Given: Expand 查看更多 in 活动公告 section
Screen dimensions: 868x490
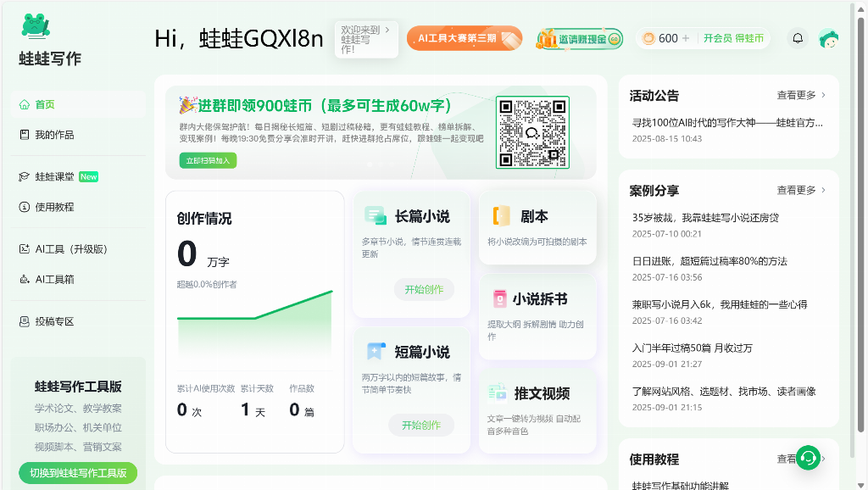Looking at the screenshot, I should point(801,95).
